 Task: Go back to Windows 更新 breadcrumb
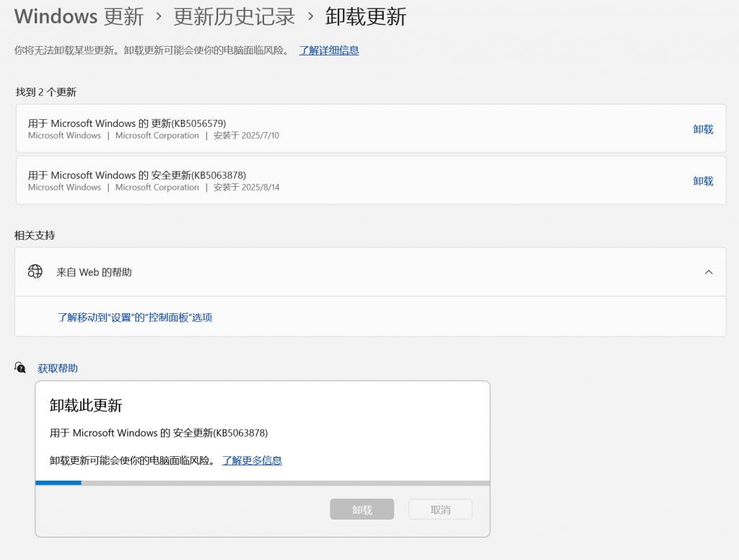[79, 17]
